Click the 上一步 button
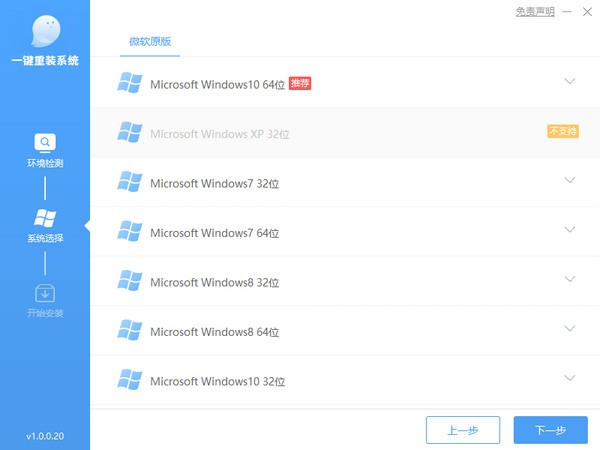Viewport: 600px width, 450px height. point(463,430)
